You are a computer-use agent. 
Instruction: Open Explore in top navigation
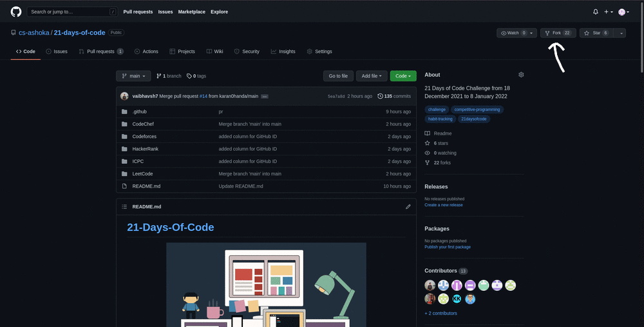coord(220,12)
